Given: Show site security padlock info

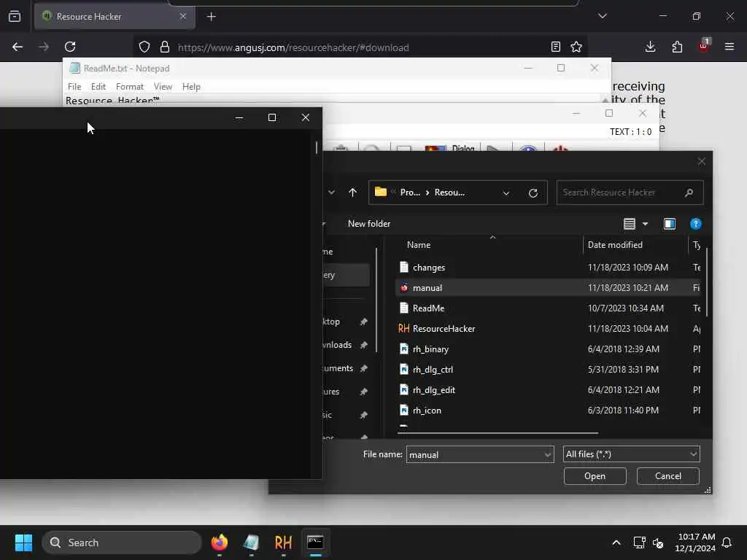Looking at the screenshot, I should (x=165, y=47).
